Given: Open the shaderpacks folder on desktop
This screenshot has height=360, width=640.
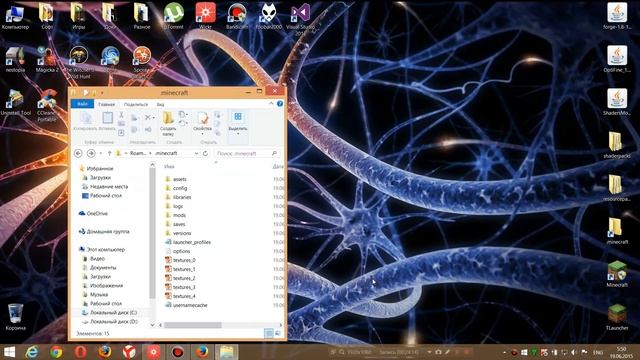Looking at the screenshot, I should coord(616,145).
